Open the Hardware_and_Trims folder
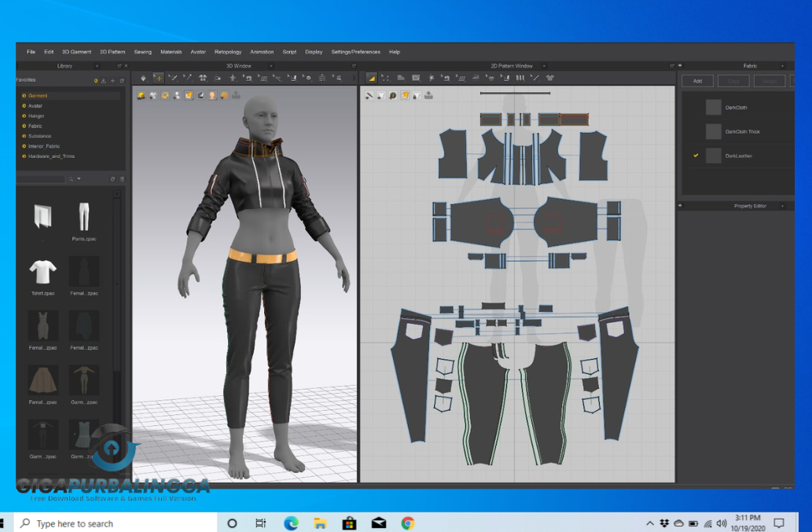Image resolution: width=812 pixels, height=532 pixels. click(51, 156)
